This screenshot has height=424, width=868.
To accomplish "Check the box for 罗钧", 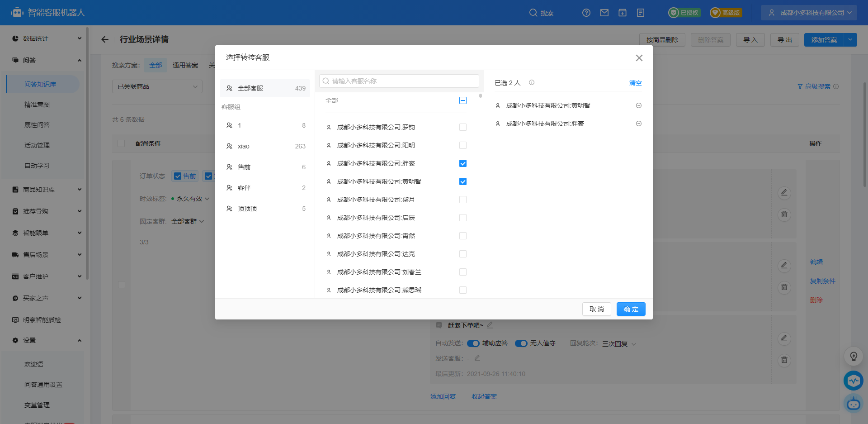I will [x=463, y=127].
